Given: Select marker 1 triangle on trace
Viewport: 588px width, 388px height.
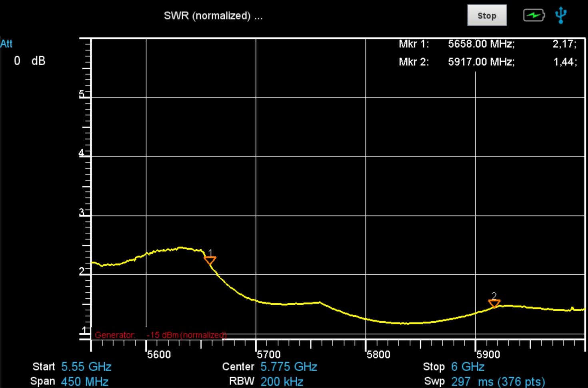Looking at the screenshot, I should (210, 260).
